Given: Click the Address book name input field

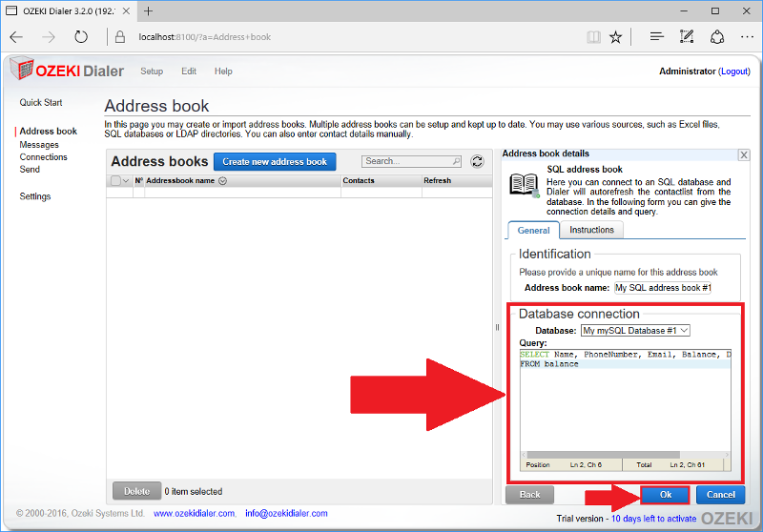Looking at the screenshot, I should tap(663, 287).
